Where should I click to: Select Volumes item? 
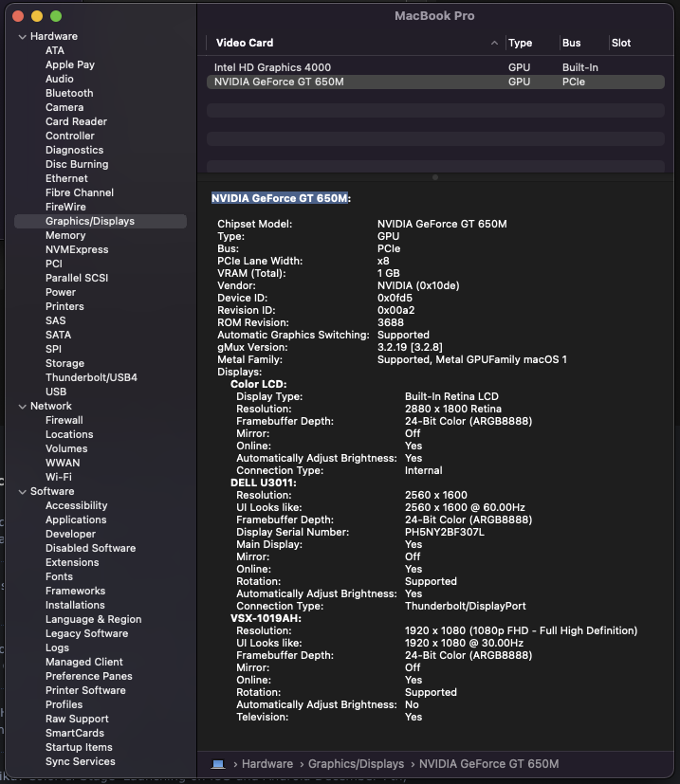[x=66, y=449]
